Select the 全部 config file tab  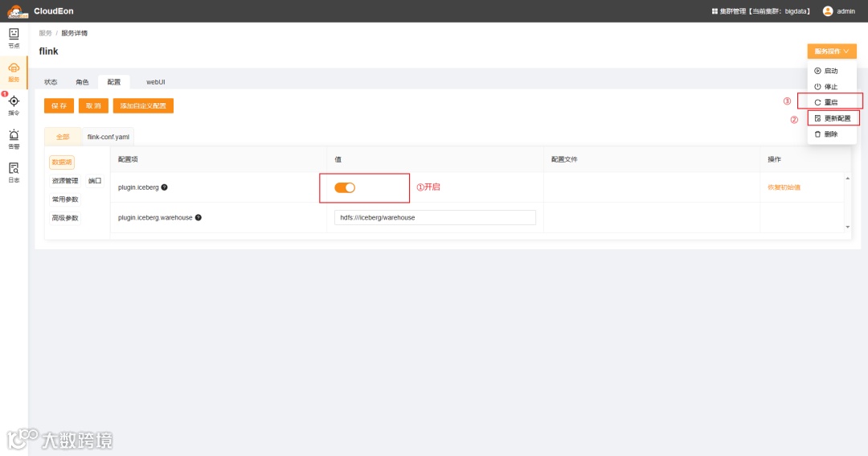click(63, 137)
